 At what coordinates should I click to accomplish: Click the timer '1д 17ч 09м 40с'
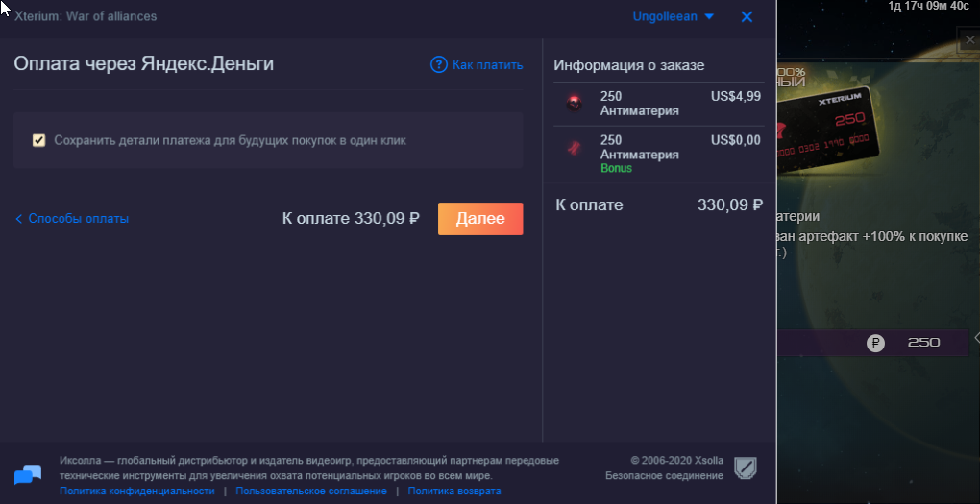pyautogui.click(x=929, y=6)
